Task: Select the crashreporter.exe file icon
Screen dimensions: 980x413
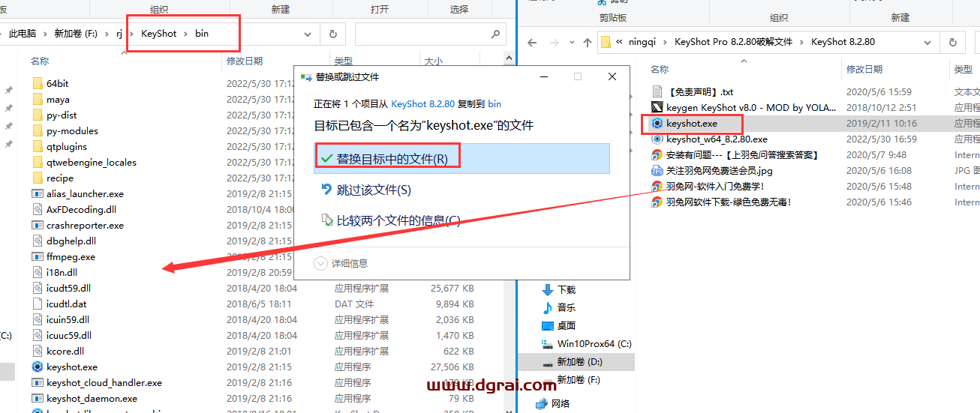Action: click(x=38, y=225)
